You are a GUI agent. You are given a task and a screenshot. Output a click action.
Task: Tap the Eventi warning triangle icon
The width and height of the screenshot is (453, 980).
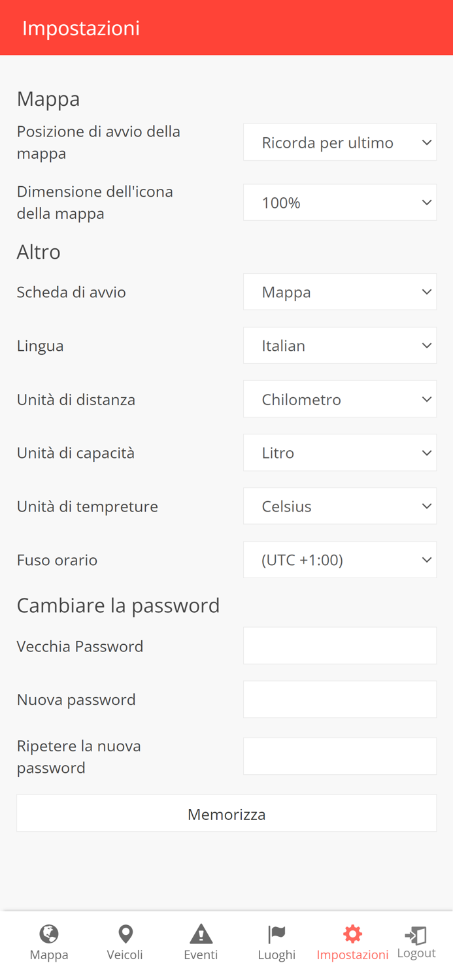[201, 934]
